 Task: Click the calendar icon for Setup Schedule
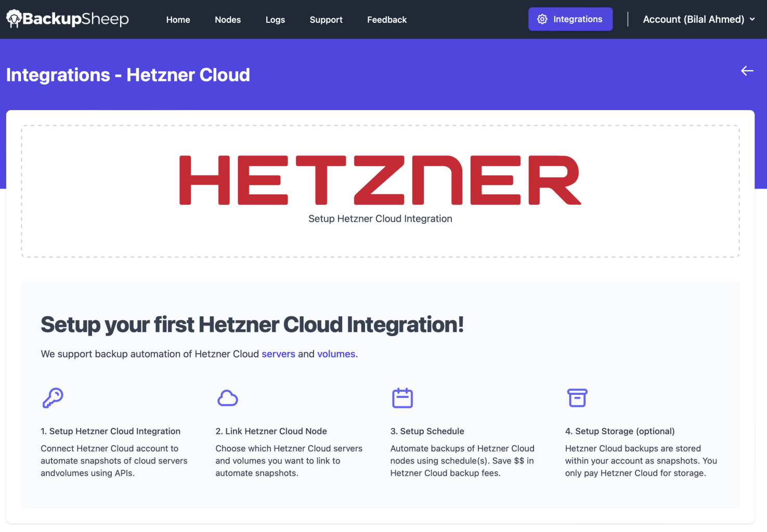point(402,398)
